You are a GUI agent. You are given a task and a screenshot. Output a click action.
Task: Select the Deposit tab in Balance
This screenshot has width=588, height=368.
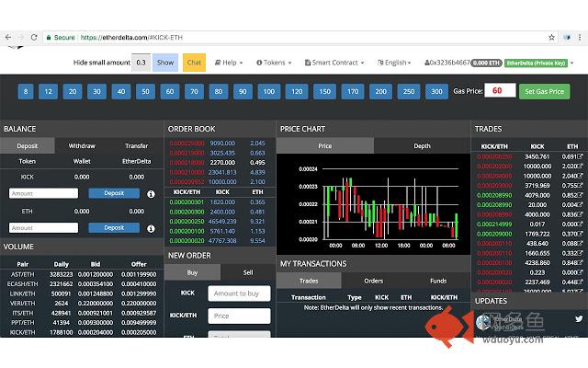tap(28, 145)
